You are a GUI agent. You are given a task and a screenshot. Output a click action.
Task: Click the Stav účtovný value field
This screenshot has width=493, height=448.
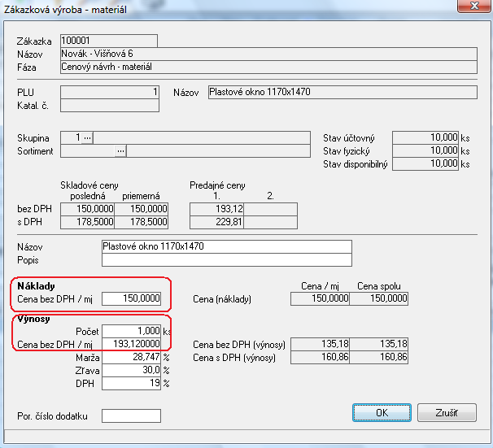pyautogui.click(x=425, y=137)
